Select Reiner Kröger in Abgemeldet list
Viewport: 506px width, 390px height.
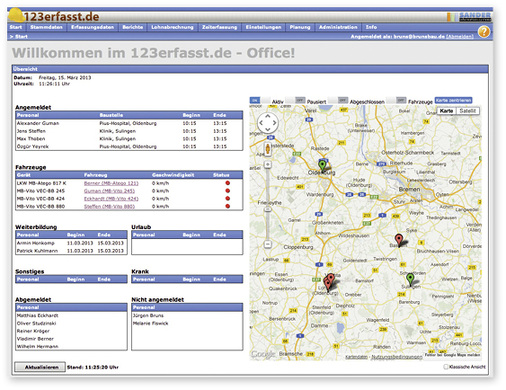[x=33, y=331]
